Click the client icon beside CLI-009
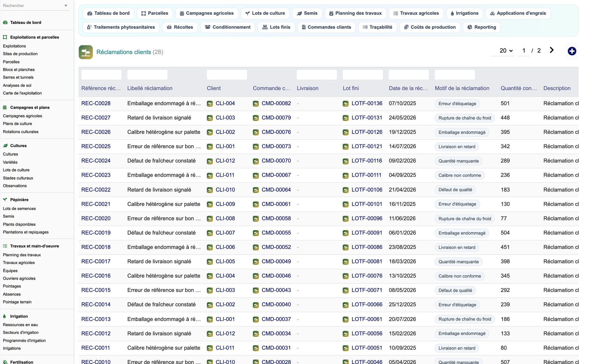 coord(210,204)
